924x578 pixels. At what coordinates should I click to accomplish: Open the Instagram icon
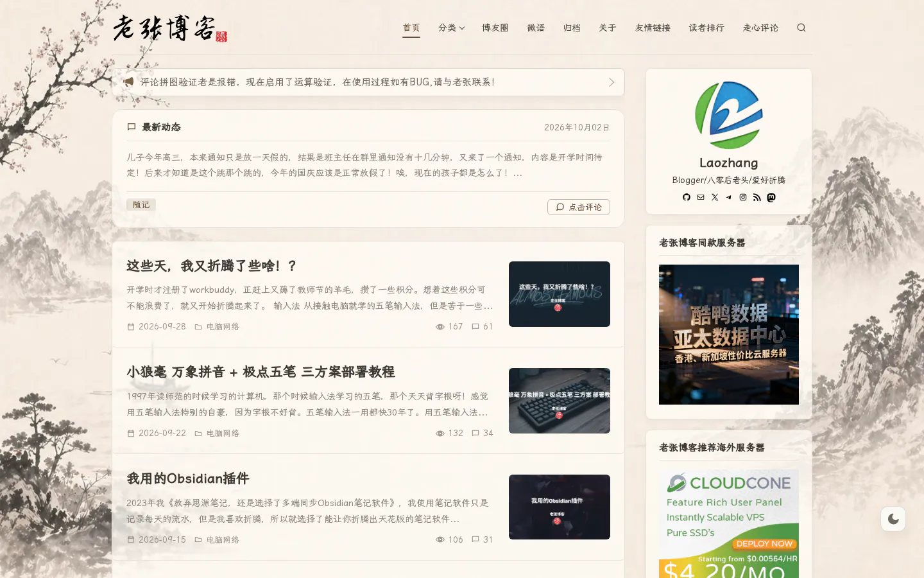tap(743, 197)
